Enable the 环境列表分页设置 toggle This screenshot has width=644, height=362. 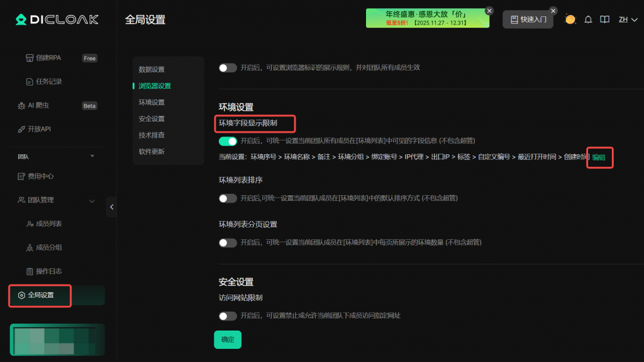coord(228,242)
